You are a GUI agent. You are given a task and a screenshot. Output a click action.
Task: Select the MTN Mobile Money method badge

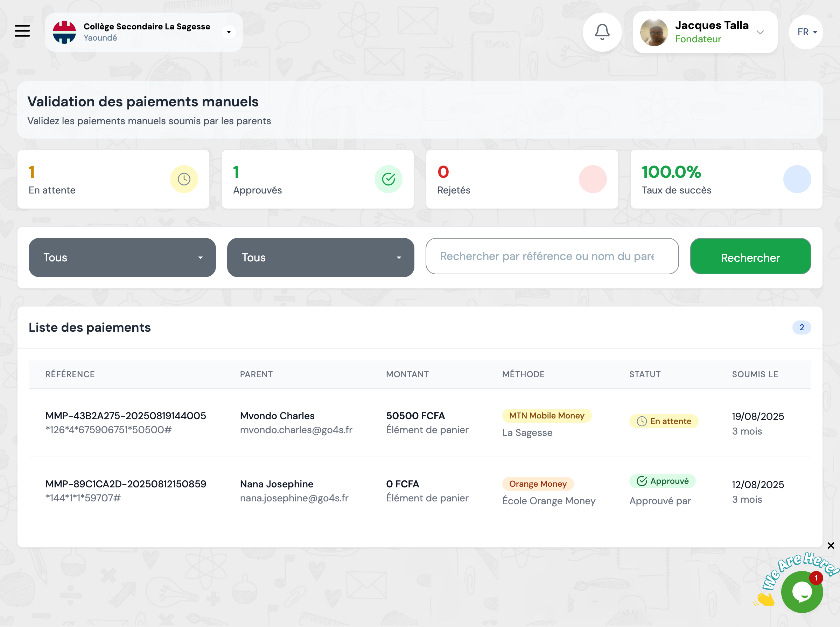(x=546, y=416)
